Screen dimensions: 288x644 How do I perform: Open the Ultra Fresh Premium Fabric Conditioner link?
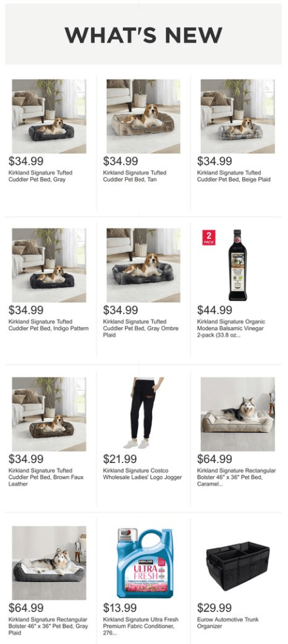click(139, 626)
